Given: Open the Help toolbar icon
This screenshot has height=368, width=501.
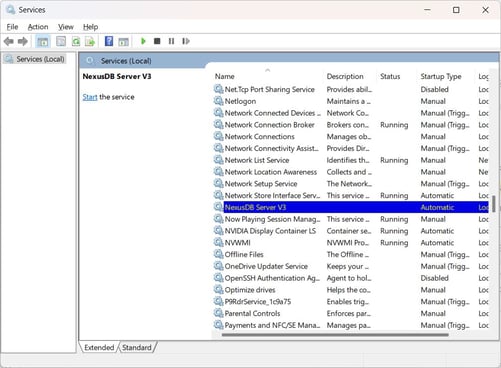Looking at the screenshot, I should 109,41.
